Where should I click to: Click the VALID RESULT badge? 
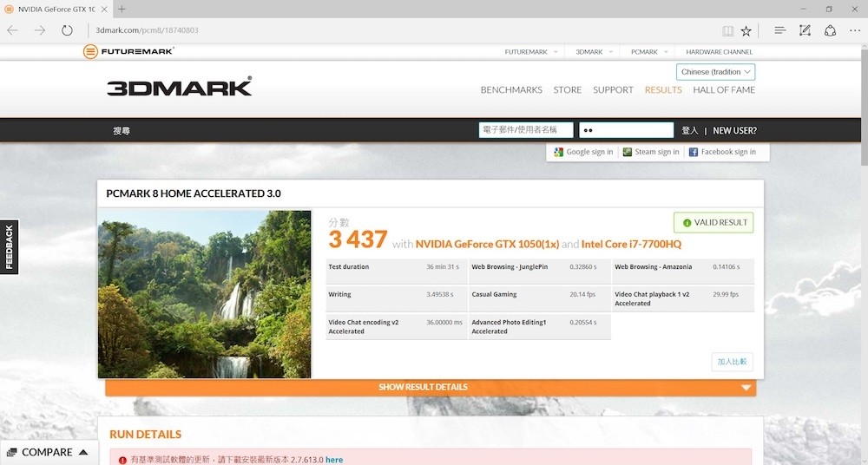pos(713,223)
